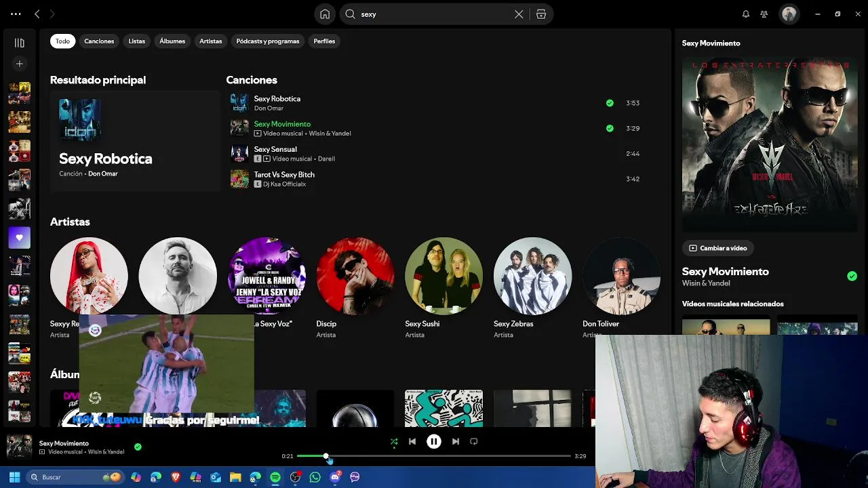Select the Todo filter

point(62,41)
